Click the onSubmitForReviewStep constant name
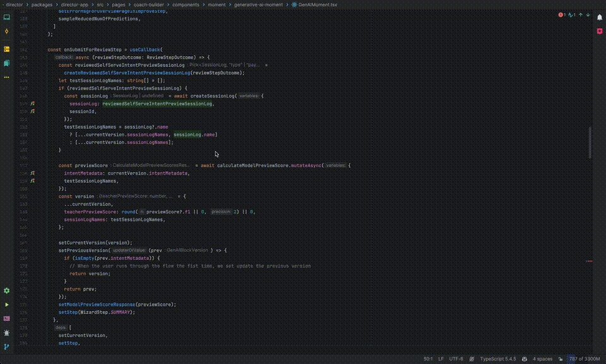 coord(92,49)
